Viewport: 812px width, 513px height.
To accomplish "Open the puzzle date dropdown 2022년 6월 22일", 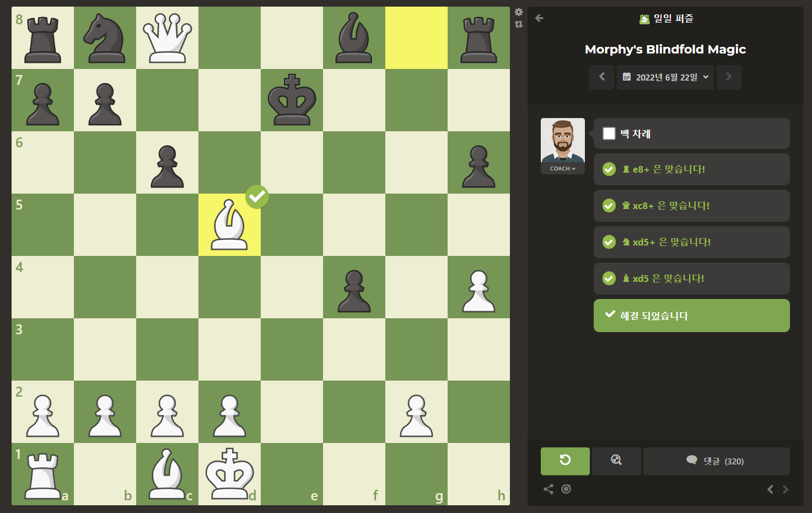I will (x=665, y=77).
